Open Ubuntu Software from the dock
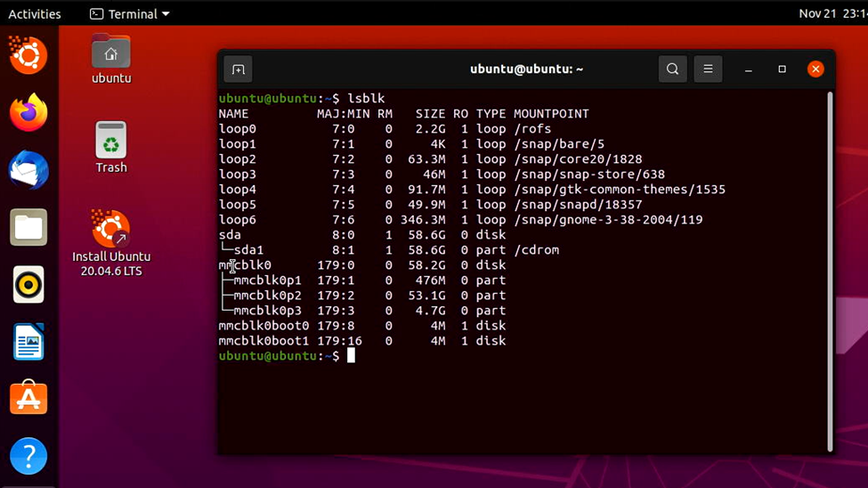Viewport: 868px width, 488px height. (x=28, y=398)
